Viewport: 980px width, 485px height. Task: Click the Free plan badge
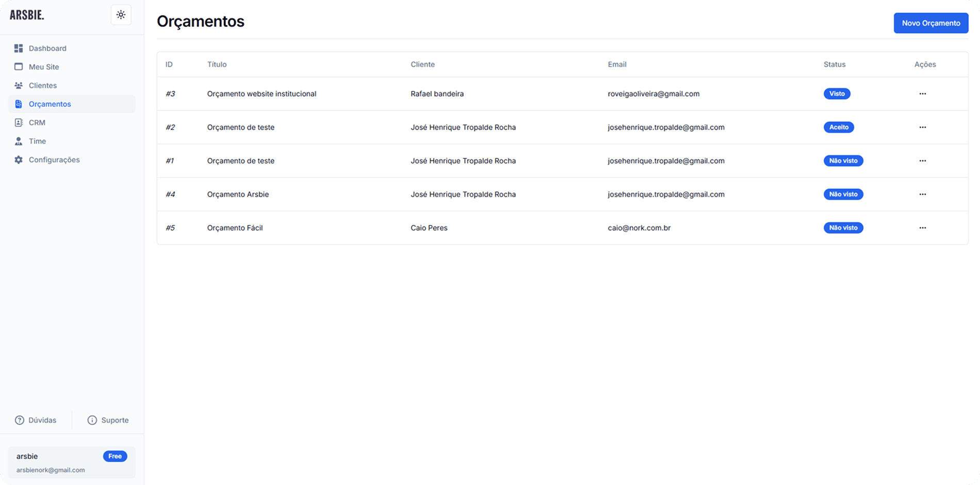tap(115, 456)
